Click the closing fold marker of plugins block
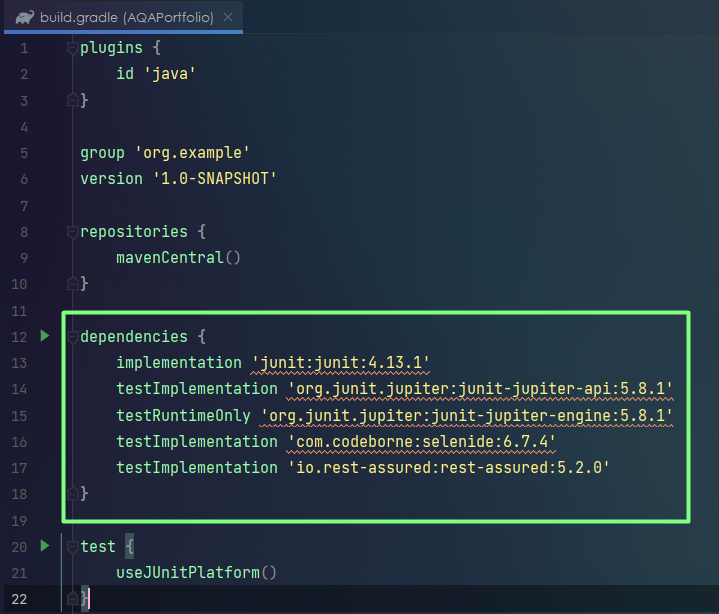719x614 pixels. coord(72,100)
